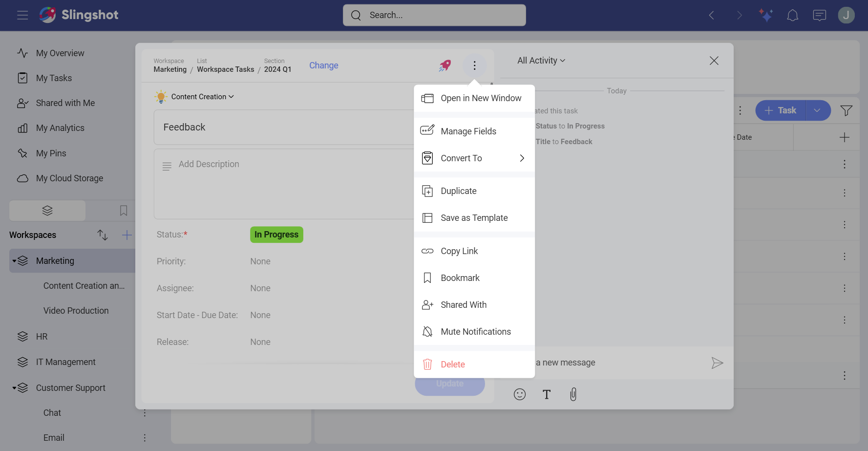Click the add Task button

tap(781, 111)
